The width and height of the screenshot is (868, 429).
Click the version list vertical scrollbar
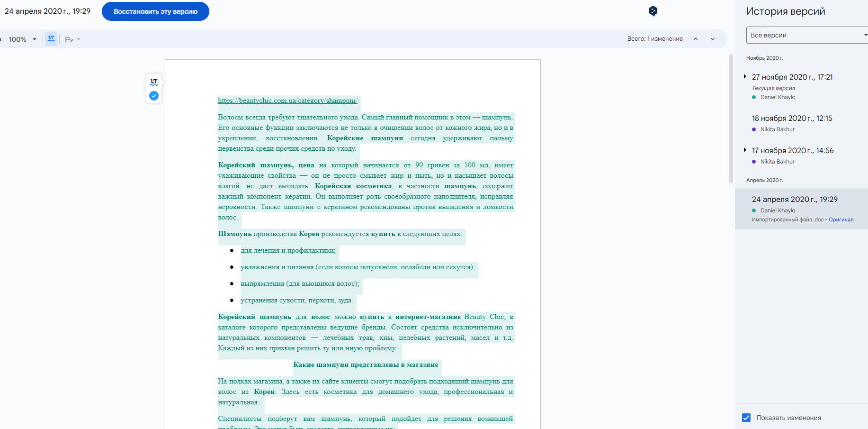[731, 119]
